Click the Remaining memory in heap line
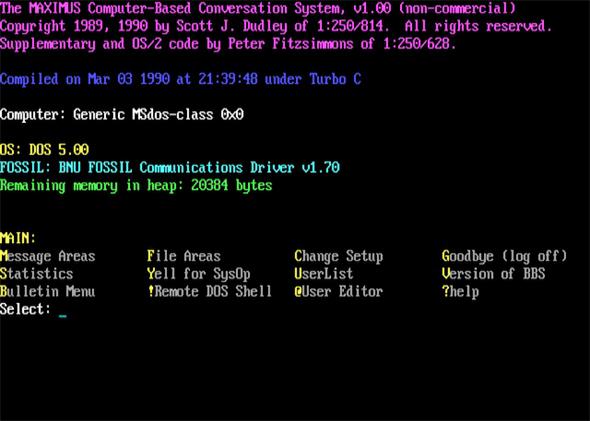 (x=136, y=185)
